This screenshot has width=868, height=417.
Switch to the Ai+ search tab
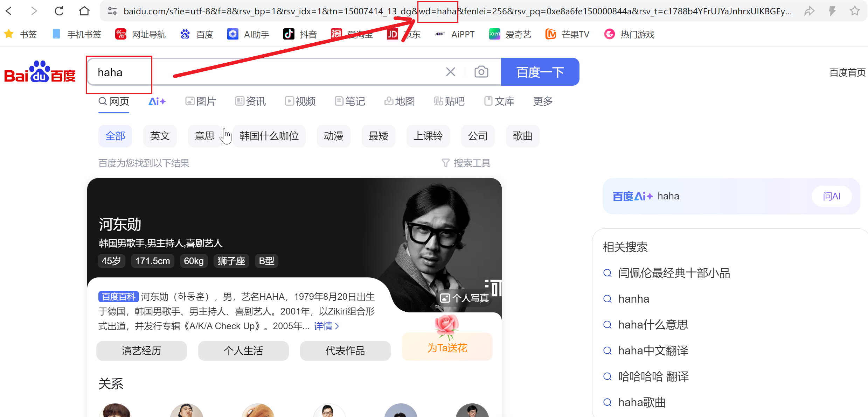157,101
